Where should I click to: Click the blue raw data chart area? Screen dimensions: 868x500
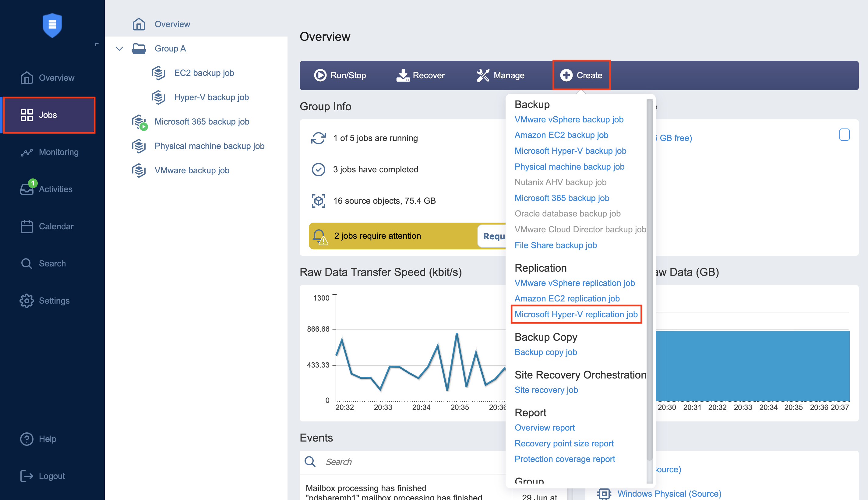pos(752,366)
